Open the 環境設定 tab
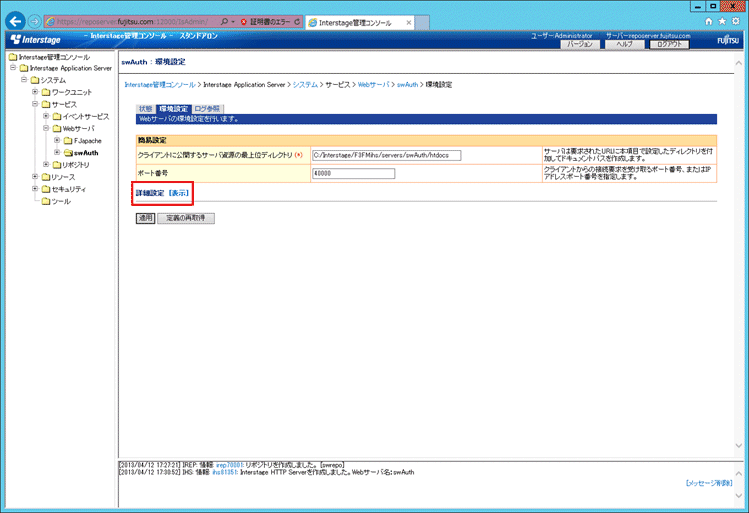This screenshot has width=749, height=513. coord(173,109)
